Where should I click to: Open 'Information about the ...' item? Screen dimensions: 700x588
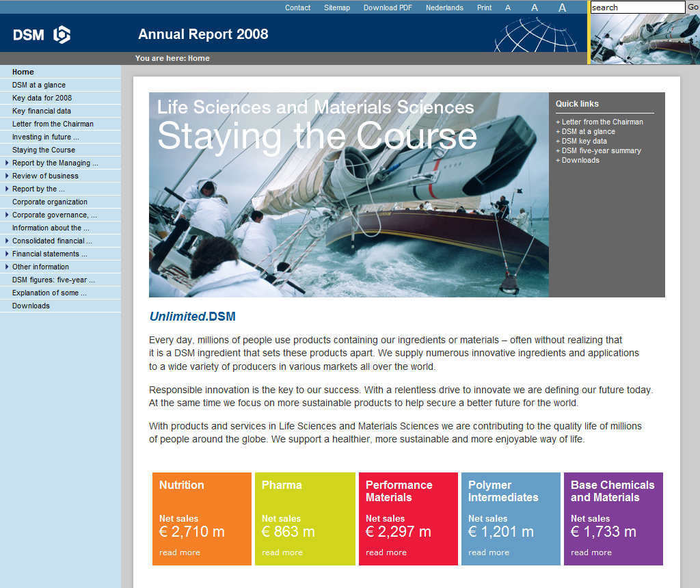coord(51,228)
